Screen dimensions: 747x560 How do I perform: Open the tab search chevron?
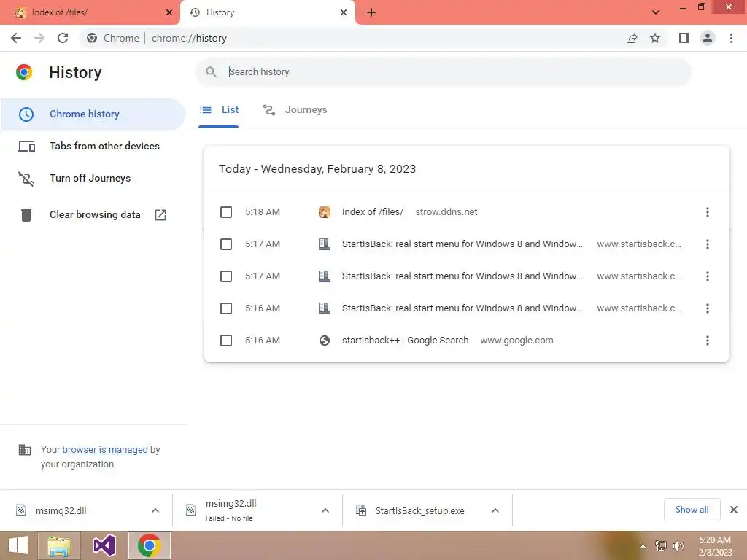pos(656,12)
